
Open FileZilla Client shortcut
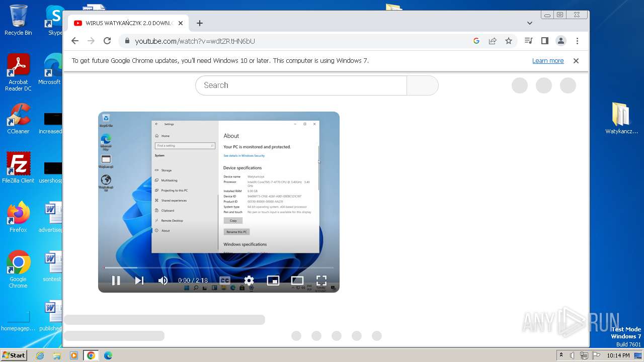18,168
